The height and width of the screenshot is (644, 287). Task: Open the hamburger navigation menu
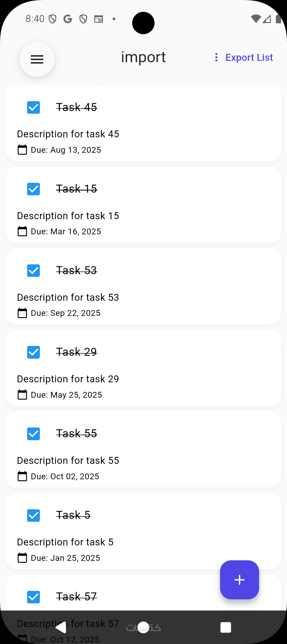(37, 59)
